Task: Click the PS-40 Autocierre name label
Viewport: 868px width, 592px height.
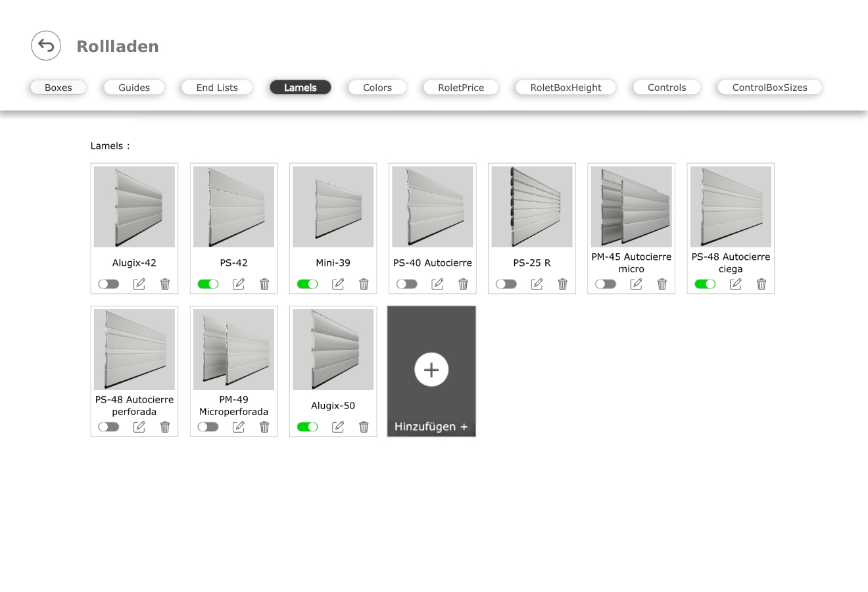Action: pos(433,263)
